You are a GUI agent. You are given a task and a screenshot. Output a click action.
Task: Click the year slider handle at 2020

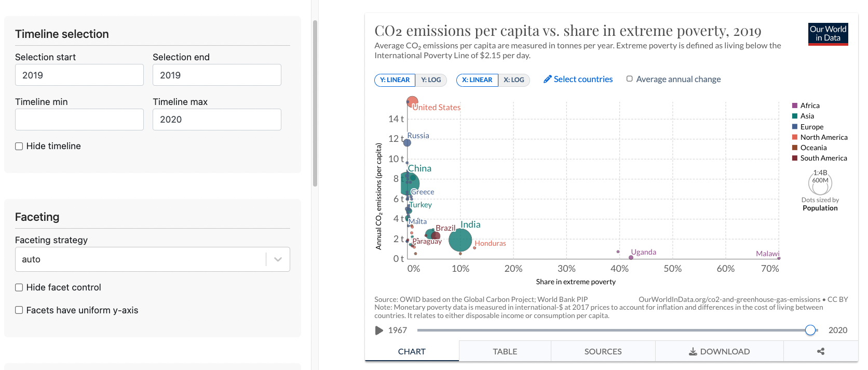pyautogui.click(x=810, y=330)
